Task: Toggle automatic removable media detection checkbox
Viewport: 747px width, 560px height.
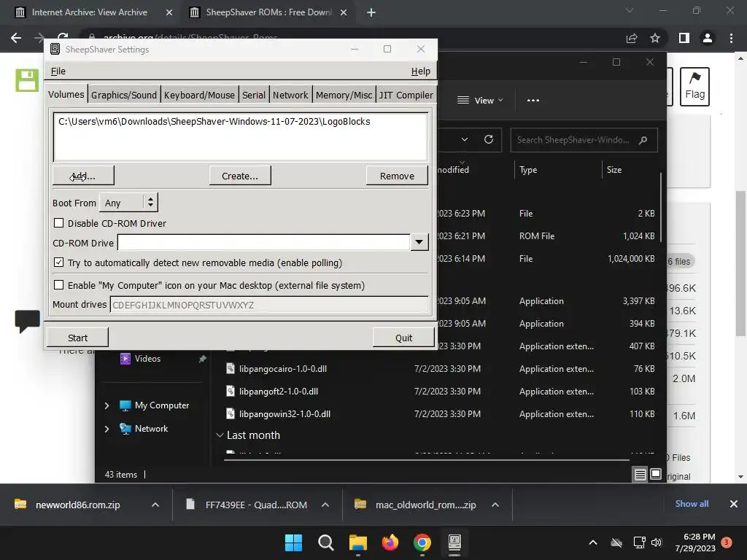Action: coord(58,262)
